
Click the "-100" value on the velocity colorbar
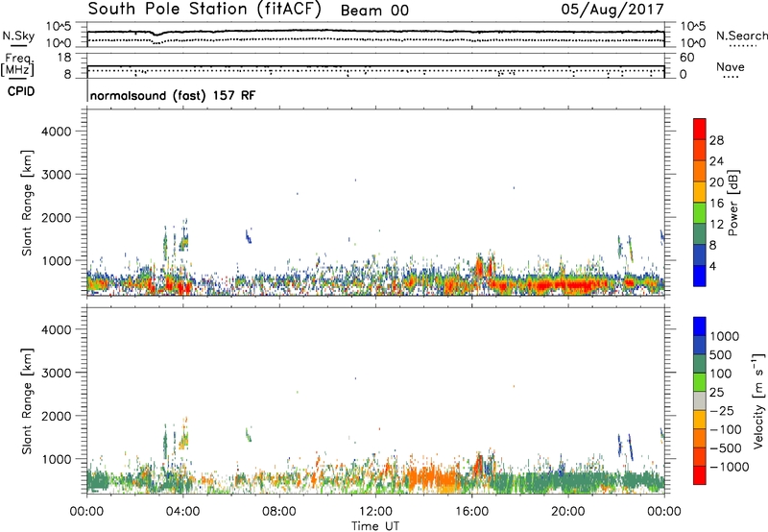[726, 429]
